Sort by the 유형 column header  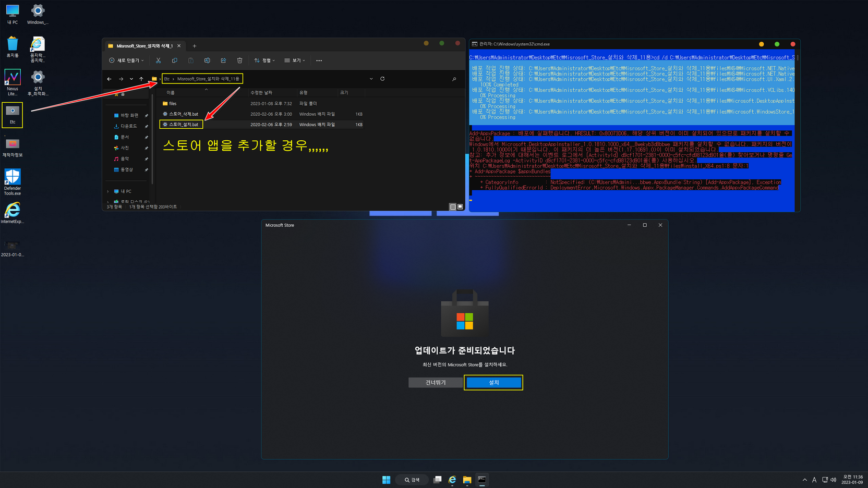pyautogui.click(x=303, y=93)
